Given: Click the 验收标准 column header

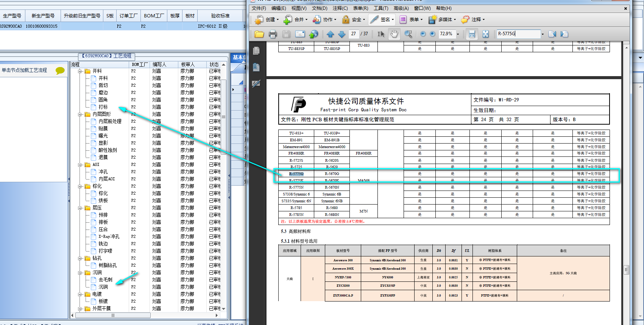Looking at the screenshot, I should tap(220, 16).
